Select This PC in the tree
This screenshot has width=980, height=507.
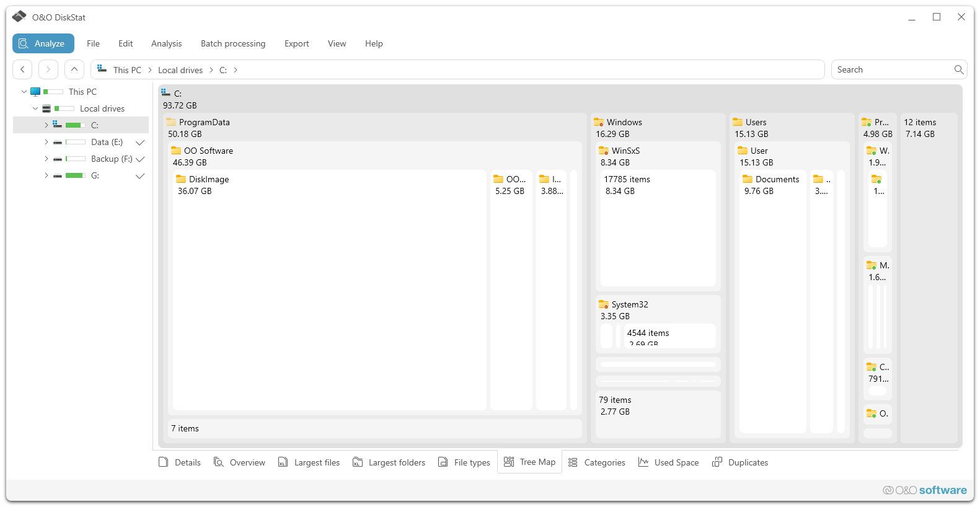82,92
